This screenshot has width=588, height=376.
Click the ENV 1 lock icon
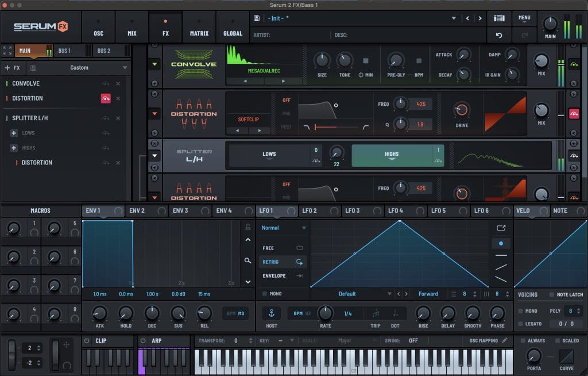pos(248,227)
